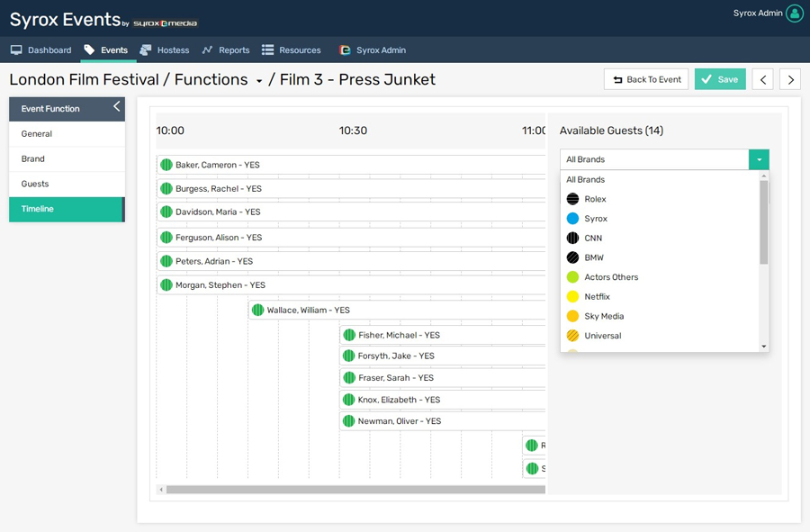The image size is (810, 532).
Task: Switch to the Guests section
Action: point(67,184)
